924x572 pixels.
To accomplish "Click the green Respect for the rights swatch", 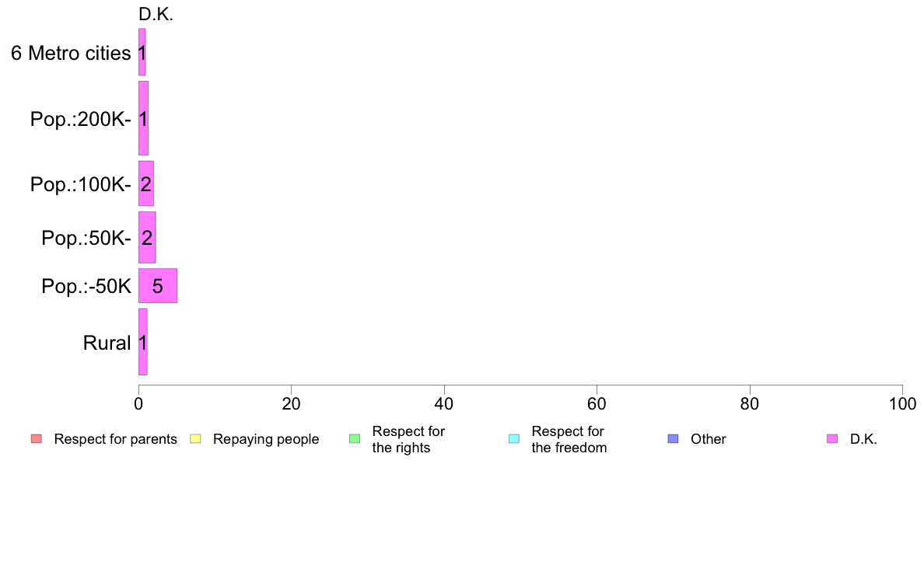I will [x=355, y=439].
